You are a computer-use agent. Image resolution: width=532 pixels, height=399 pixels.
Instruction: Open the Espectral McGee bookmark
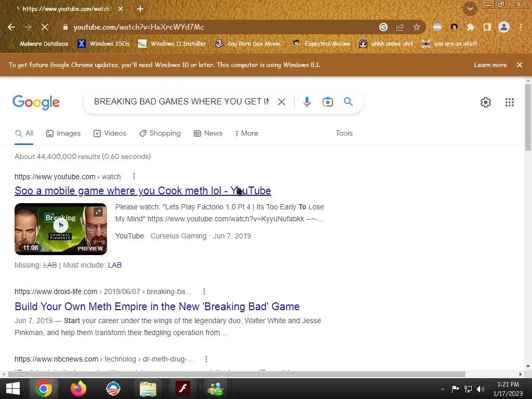tap(321, 44)
